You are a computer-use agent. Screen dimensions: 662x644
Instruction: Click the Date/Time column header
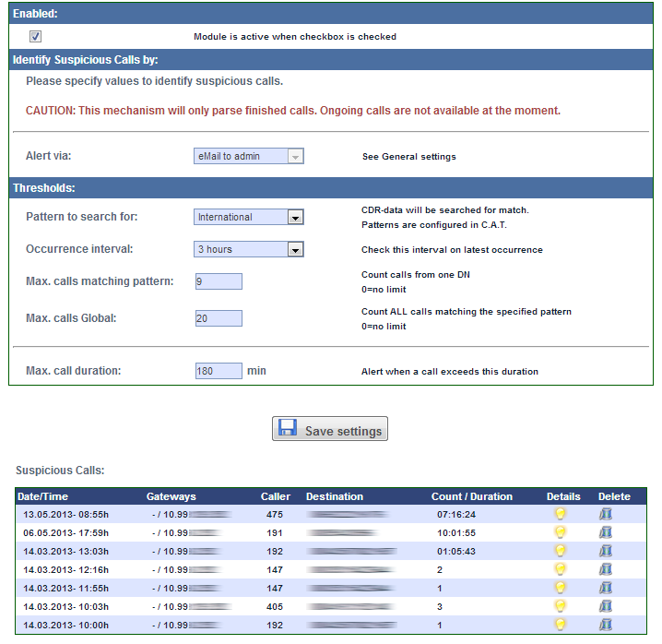(42, 496)
